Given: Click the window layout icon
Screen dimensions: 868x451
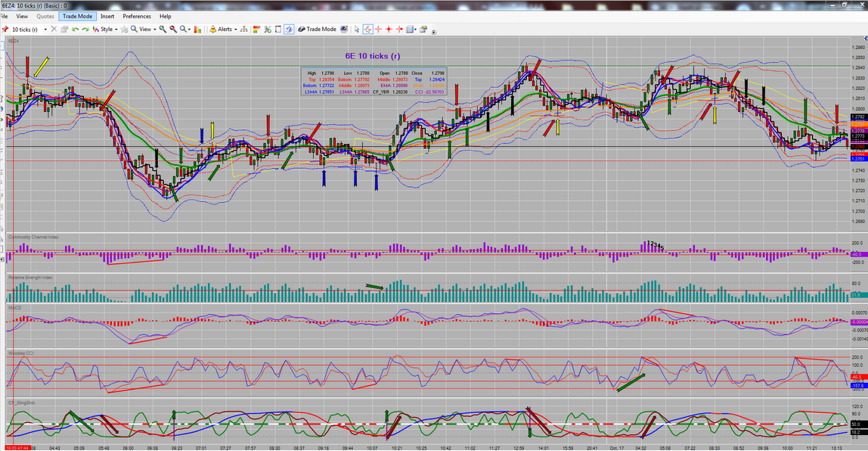Looking at the screenshot, I should [410, 30].
